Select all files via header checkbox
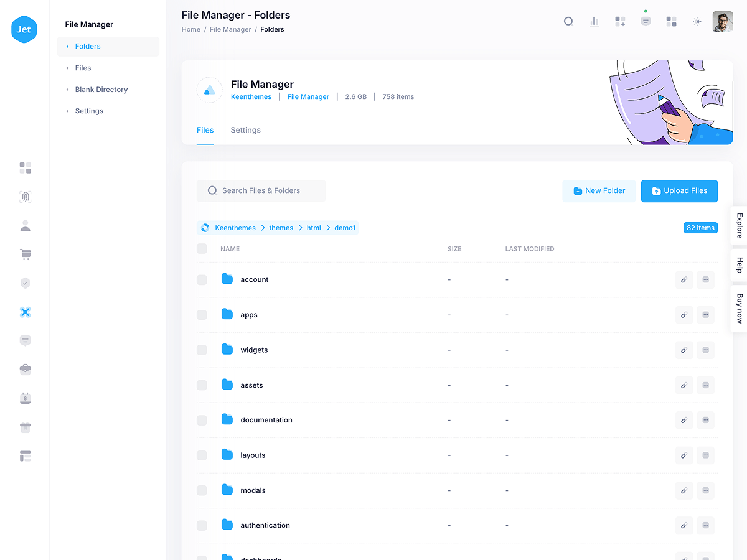This screenshot has width=747, height=560. (202, 249)
